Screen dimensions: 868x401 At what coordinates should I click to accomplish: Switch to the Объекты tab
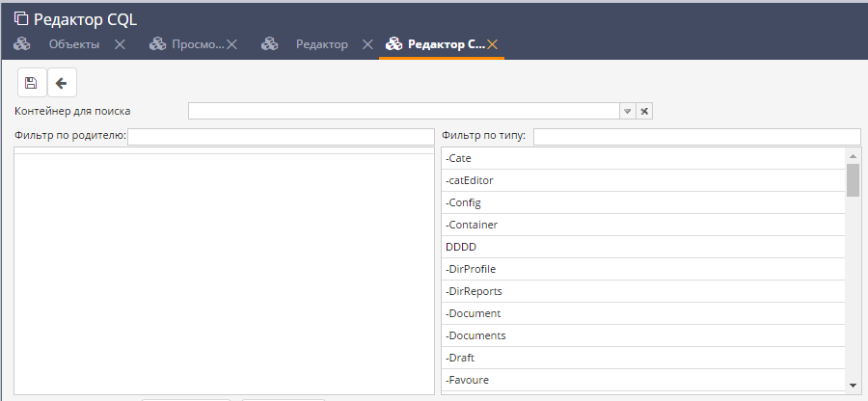[73, 44]
